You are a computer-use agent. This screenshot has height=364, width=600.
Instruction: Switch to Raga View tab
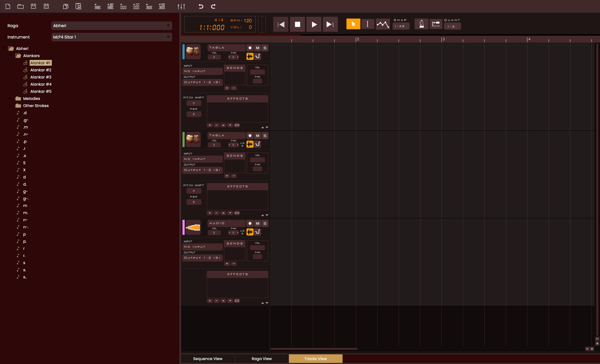point(262,359)
